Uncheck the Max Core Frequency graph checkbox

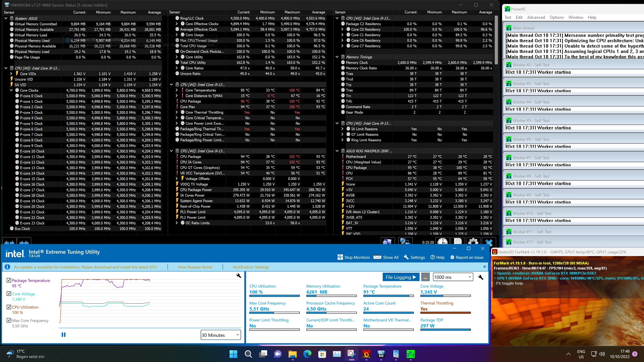[9, 320]
